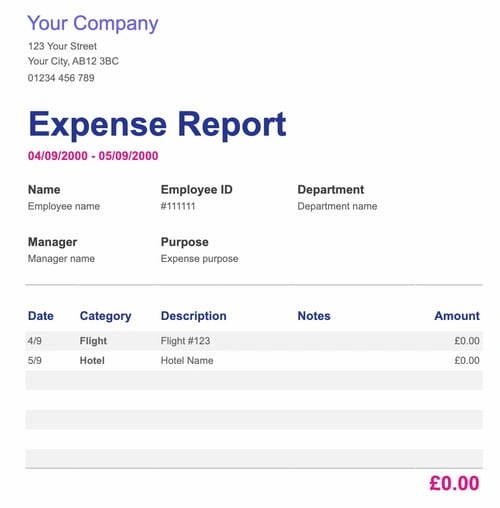Click the Hotel Name description cell
500x508 pixels.
point(187,360)
